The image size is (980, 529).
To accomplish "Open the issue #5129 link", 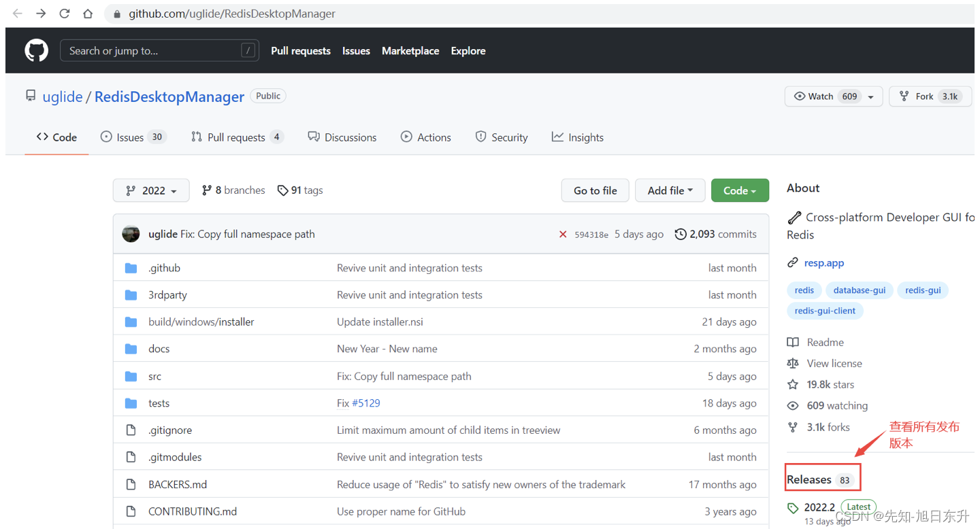I will pos(366,403).
